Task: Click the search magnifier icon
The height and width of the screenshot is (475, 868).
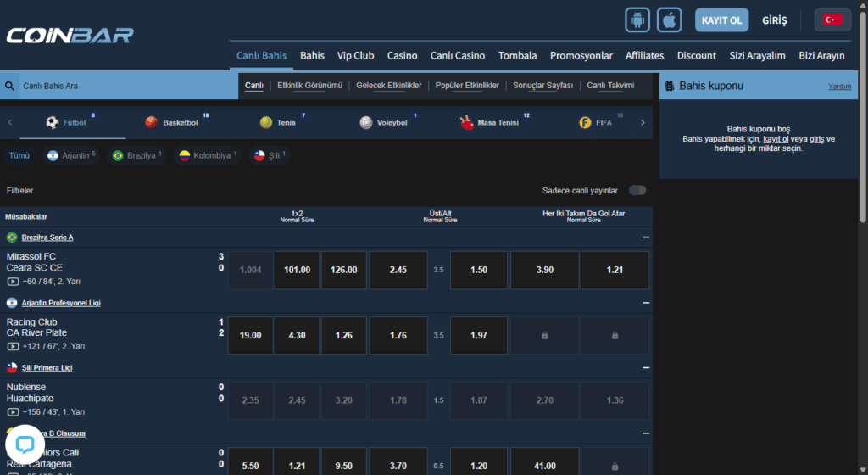Action: 10,86
